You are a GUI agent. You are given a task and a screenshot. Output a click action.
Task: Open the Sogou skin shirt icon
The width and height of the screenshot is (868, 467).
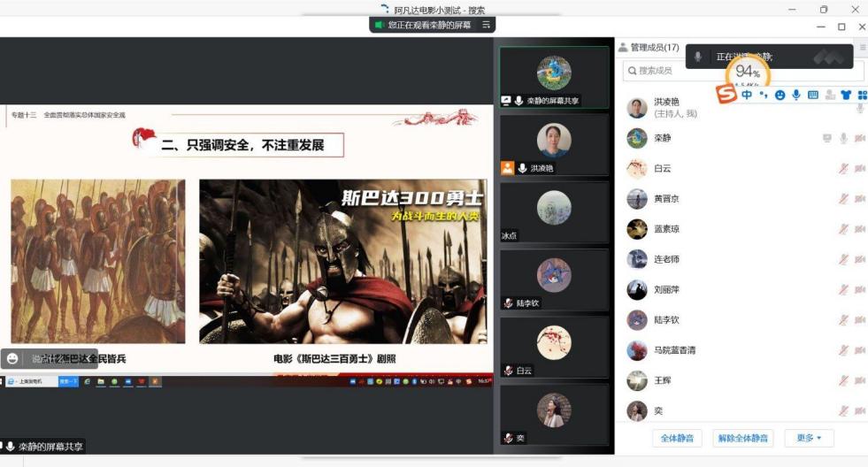(x=846, y=95)
